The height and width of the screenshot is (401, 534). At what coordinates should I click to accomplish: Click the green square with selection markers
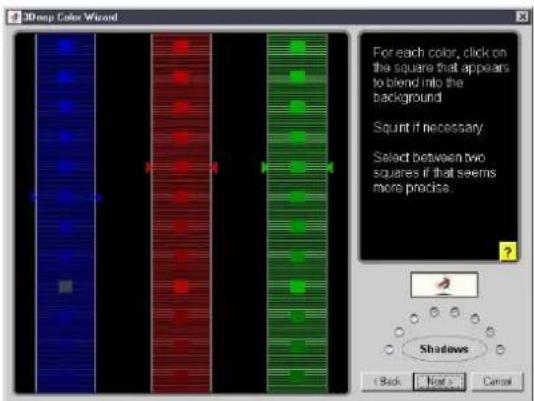298,167
